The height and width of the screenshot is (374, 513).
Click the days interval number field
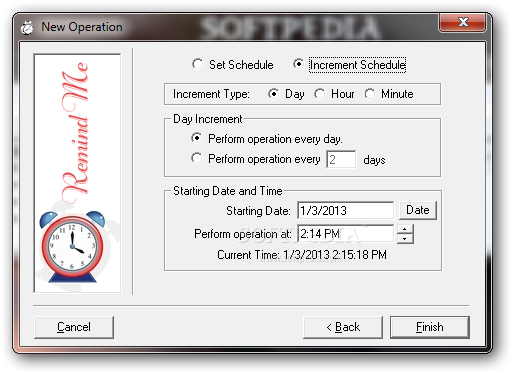pos(341,159)
